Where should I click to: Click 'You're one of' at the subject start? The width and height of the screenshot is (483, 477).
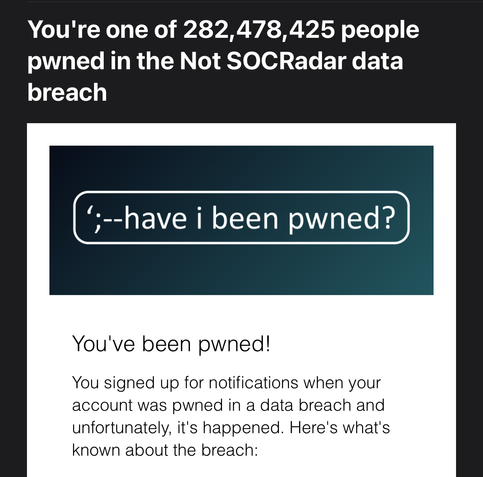pos(102,30)
